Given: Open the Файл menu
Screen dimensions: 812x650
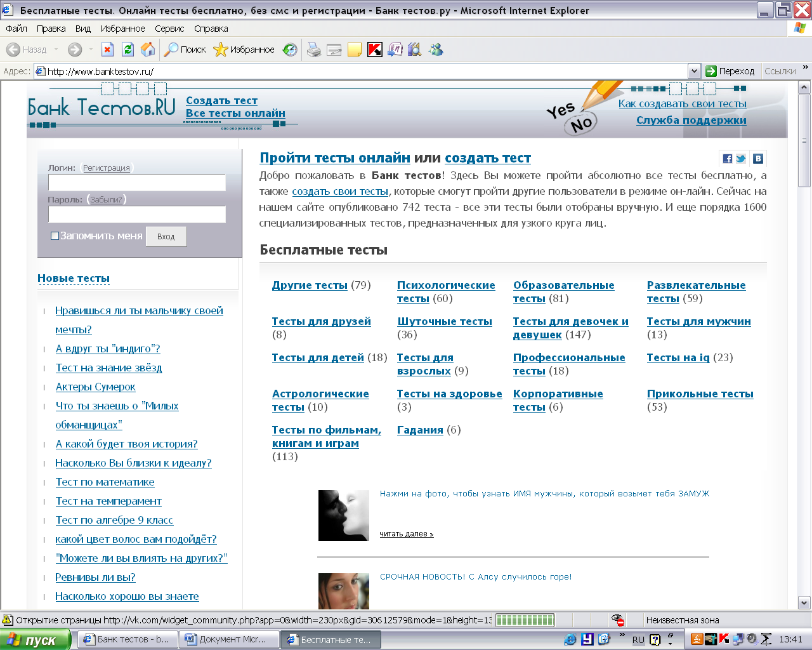Looking at the screenshot, I should (16, 29).
